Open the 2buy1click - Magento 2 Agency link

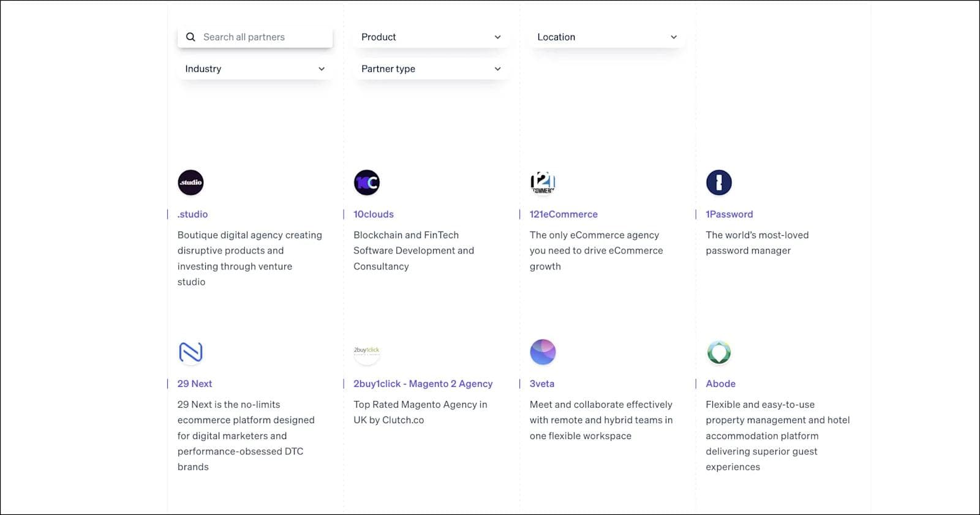(x=423, y=383)
